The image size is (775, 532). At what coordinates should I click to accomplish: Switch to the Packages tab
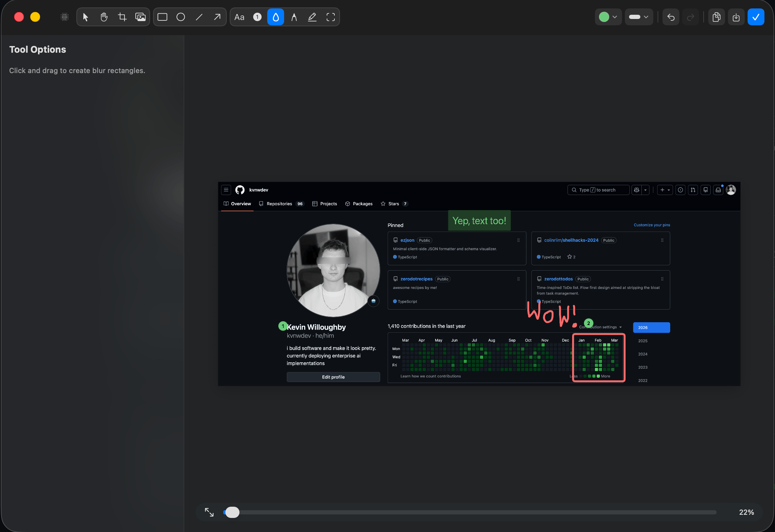pyautogui.click(x=359, y=204)
